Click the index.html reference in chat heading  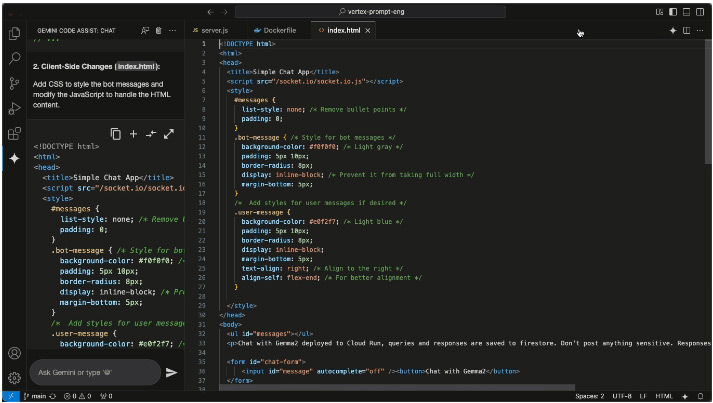[x=136, y=66]
